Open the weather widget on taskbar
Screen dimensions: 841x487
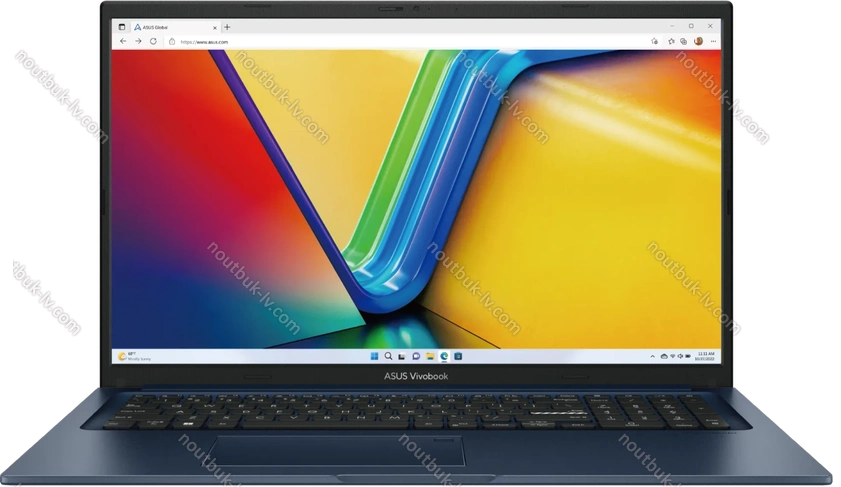pyautogui.click(x=130, y=355)
